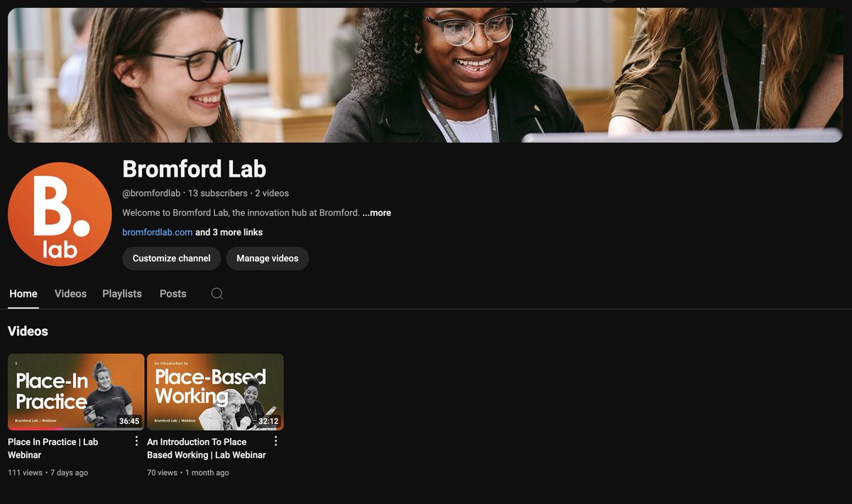
Task: Open the Place-In Practice video thumbnail
Action: coord(76,392)
